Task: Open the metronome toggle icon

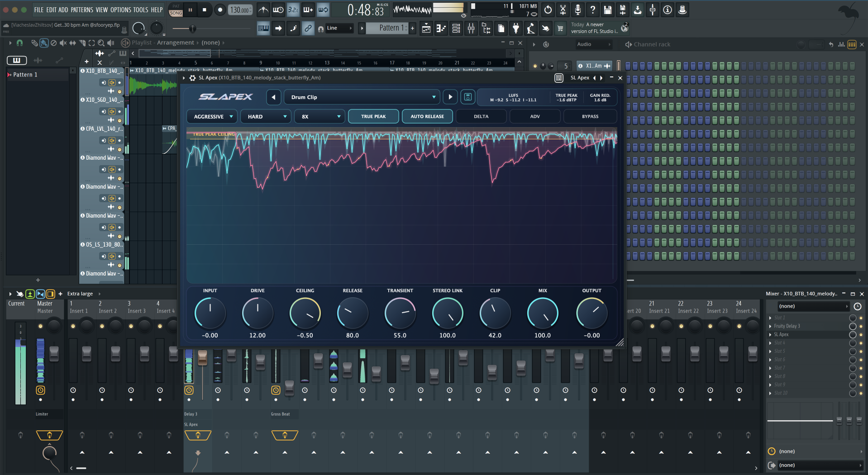Action: click(x=263, y=9)
